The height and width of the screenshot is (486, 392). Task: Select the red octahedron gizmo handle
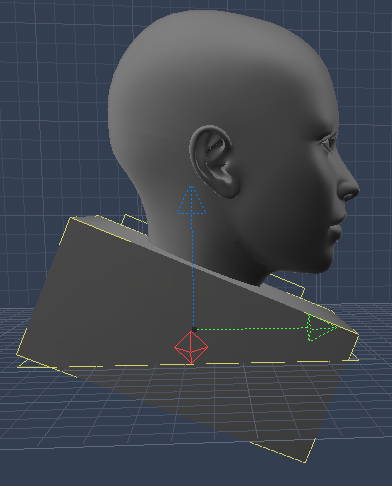[191, 347]
